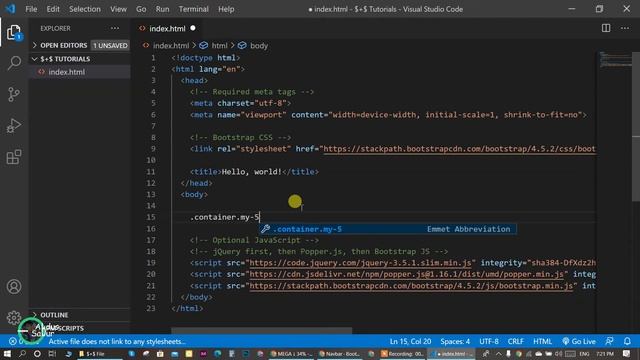Viewport: 640px width, 360px height.
Task: Open Windows action center icon
Action: pos(627,354)
